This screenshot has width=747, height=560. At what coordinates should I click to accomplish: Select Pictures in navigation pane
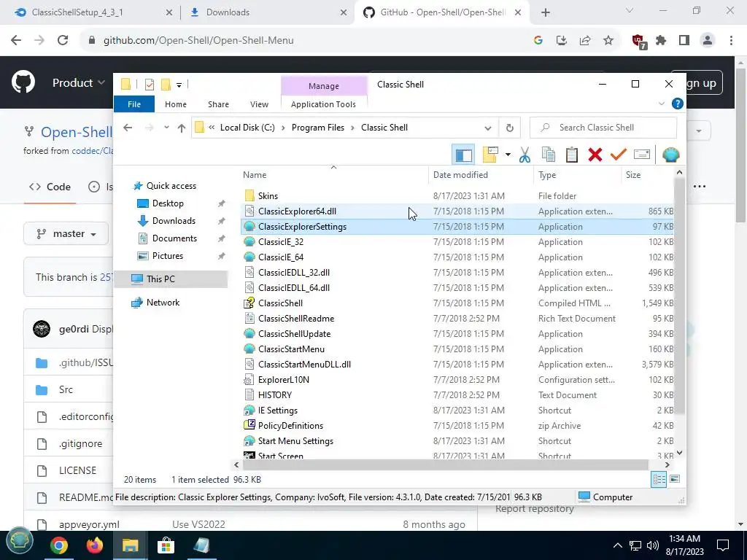[x=168, y=256]
